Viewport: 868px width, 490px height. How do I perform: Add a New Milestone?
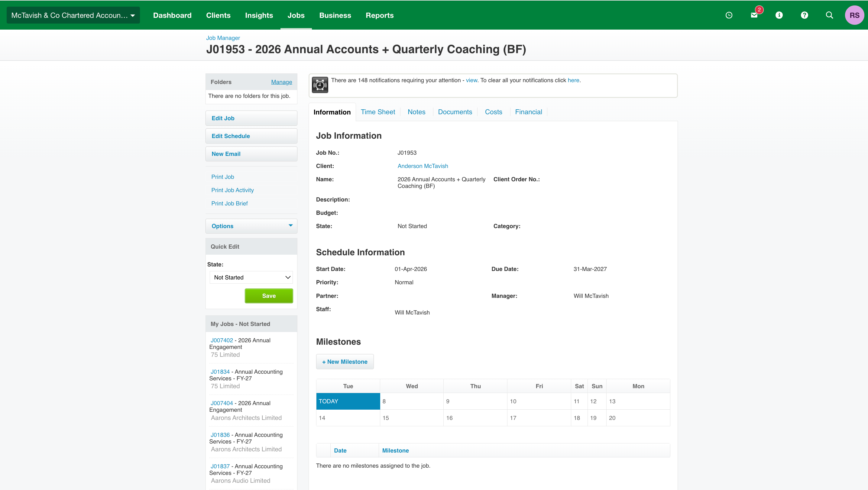(x=345, y=362)
